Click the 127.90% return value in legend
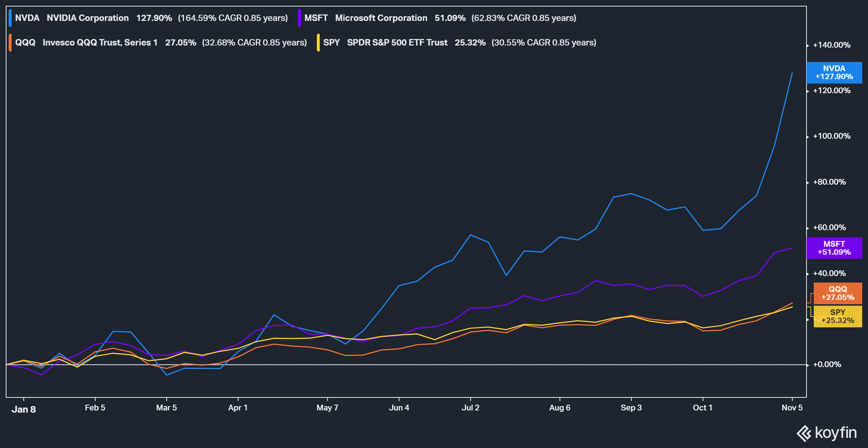This screenshot has width=868, height=448. (x=154, y=18)
